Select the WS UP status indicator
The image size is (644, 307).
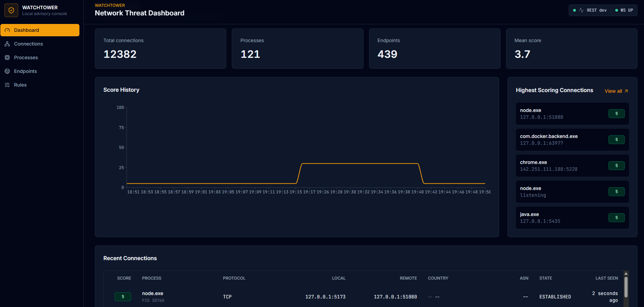tap(624, 10)
